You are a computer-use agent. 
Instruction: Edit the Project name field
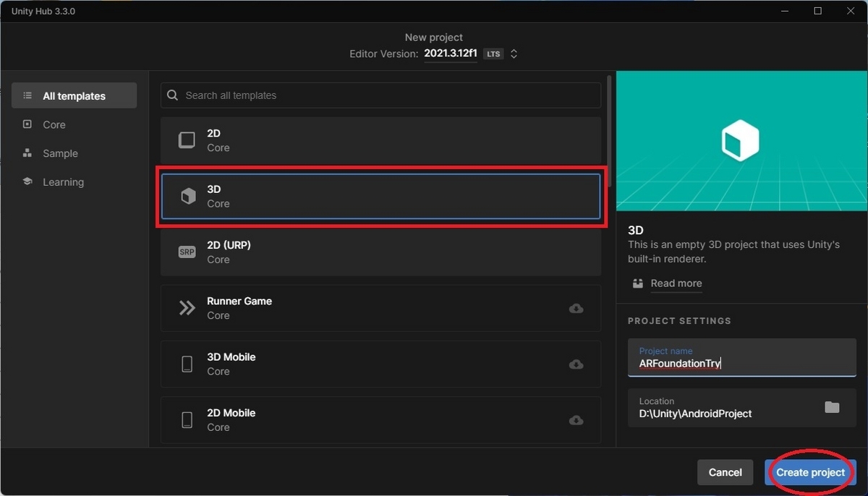[742, 357]
